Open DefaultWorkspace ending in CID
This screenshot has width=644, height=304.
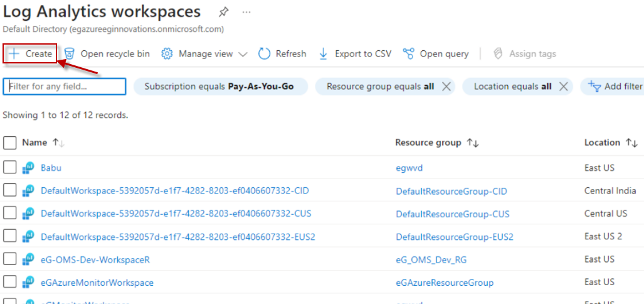(175, 191)
